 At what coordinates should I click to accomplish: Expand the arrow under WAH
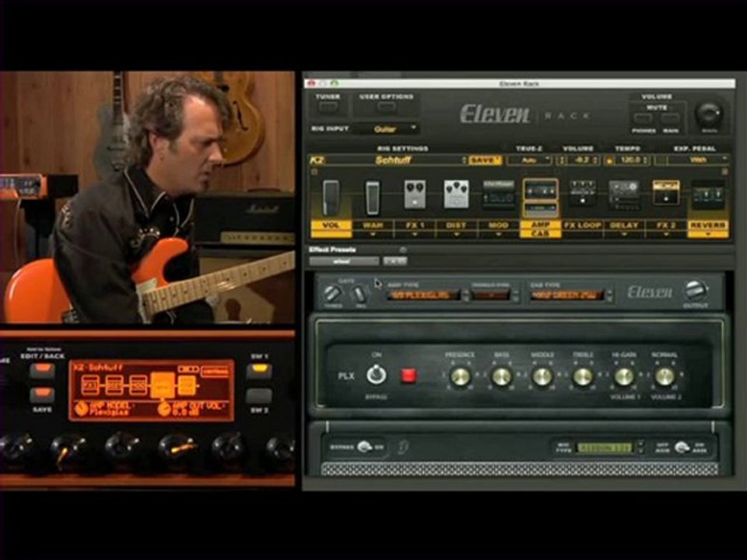[373, 234]
